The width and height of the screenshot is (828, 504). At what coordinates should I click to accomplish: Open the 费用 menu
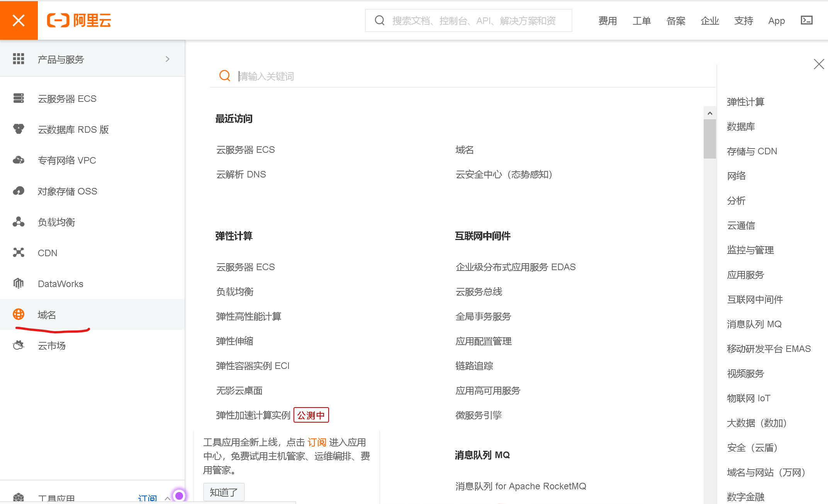point(607,21)
